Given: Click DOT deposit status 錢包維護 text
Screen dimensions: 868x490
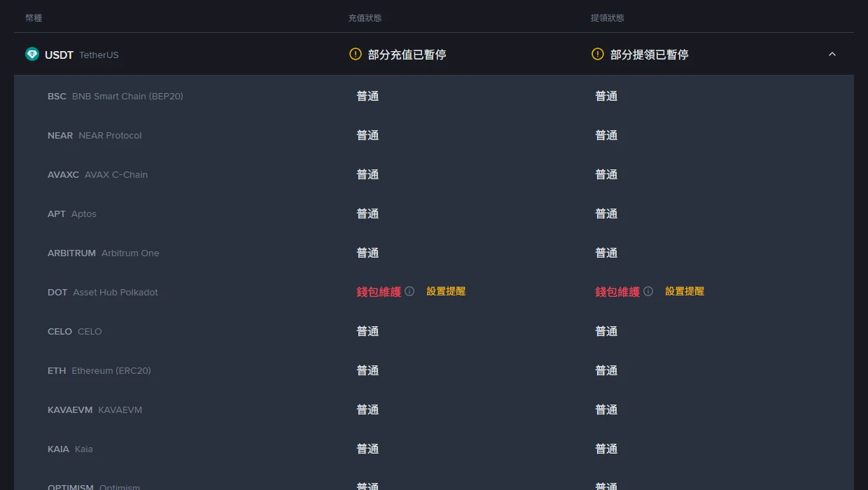Looking at the screenshot, I should click(x=379, y=292).
